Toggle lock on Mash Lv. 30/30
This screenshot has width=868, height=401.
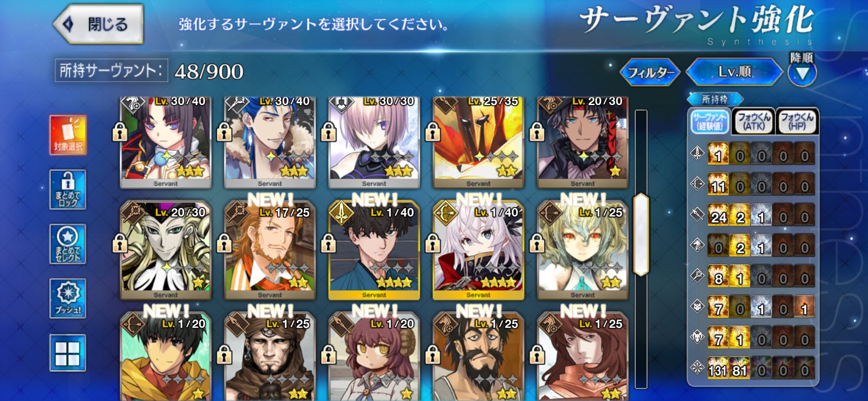coord(329,132)
